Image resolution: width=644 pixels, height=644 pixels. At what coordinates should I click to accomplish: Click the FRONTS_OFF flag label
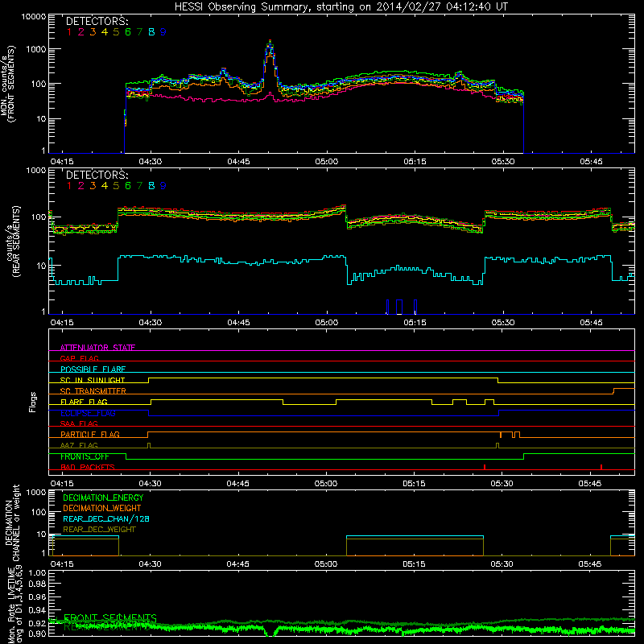tap(85, 456)
